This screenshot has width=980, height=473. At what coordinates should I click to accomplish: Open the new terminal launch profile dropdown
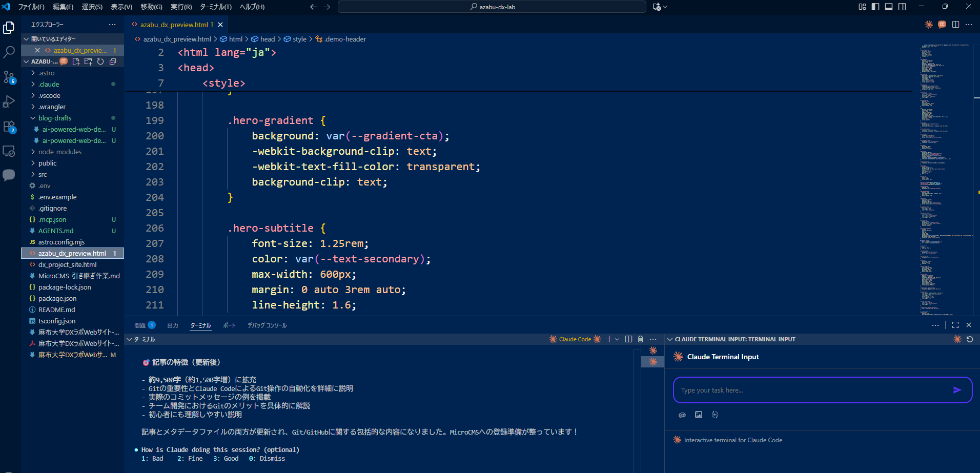click(617, 339)
